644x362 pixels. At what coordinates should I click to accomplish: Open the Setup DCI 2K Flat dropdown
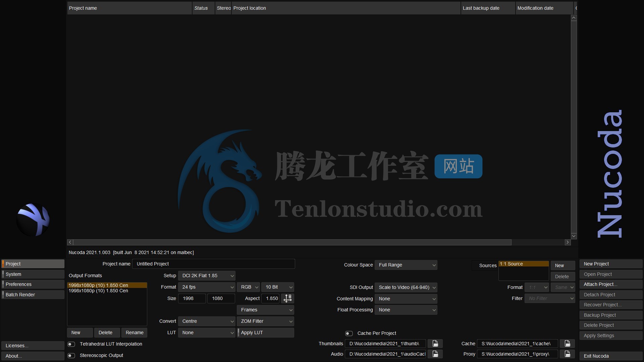pos(207,276)
